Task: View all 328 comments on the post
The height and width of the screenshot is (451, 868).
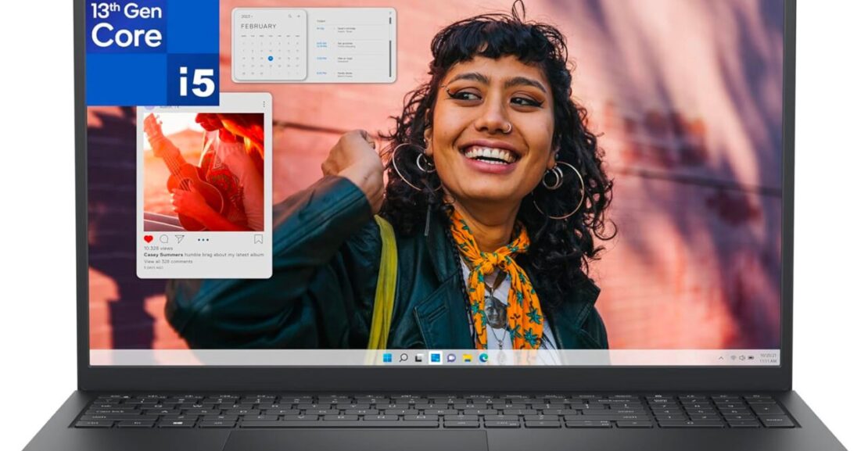Action: [x=169, y=261]
